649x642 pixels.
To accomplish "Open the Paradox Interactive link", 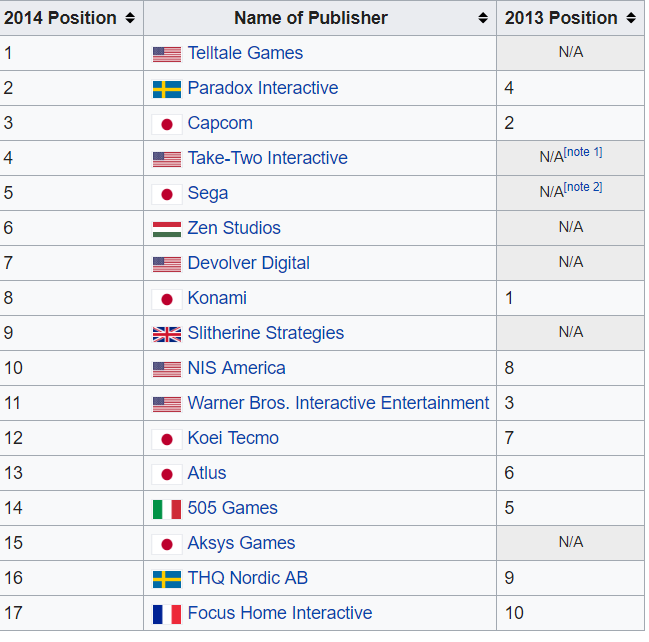I will (263, 88).
